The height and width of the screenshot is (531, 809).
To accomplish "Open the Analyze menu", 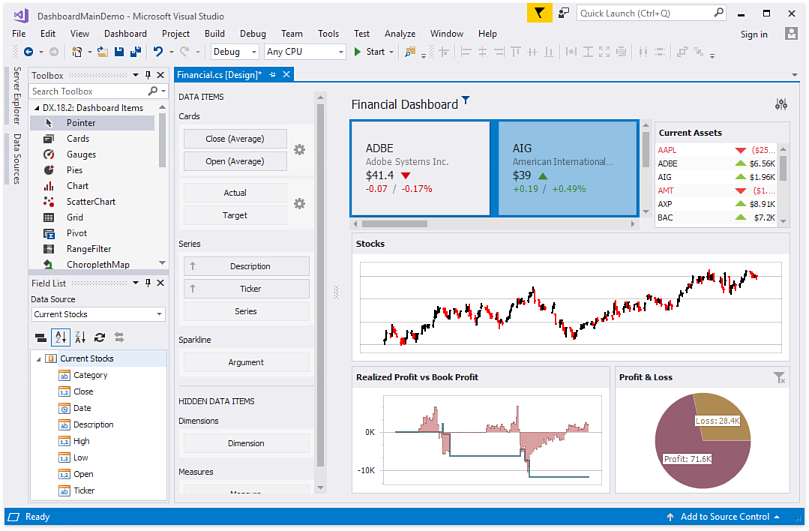I will tap(400, 34).
